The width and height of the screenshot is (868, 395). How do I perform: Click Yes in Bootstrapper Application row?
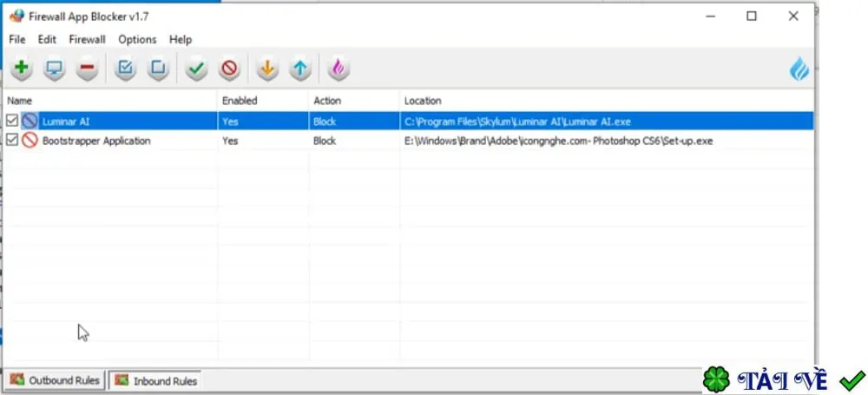(230, 141)
